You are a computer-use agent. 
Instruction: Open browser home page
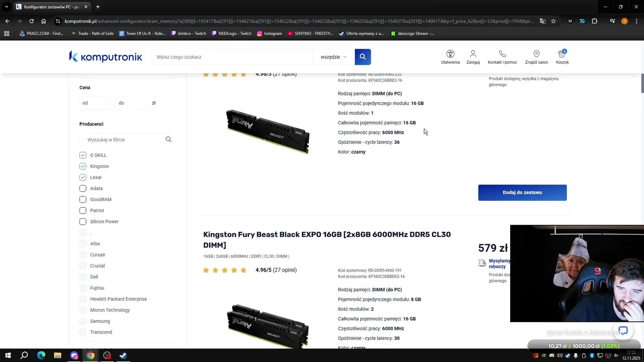point(44,21)
